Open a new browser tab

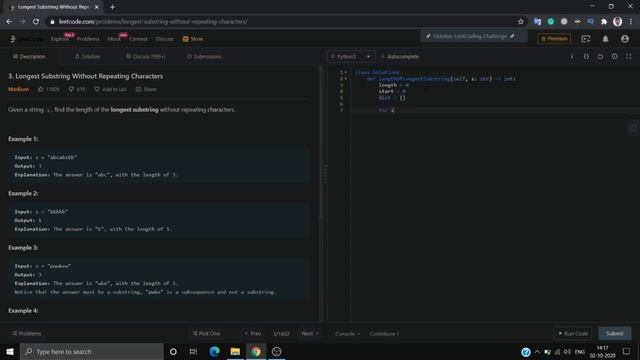[x=112, y=7]
